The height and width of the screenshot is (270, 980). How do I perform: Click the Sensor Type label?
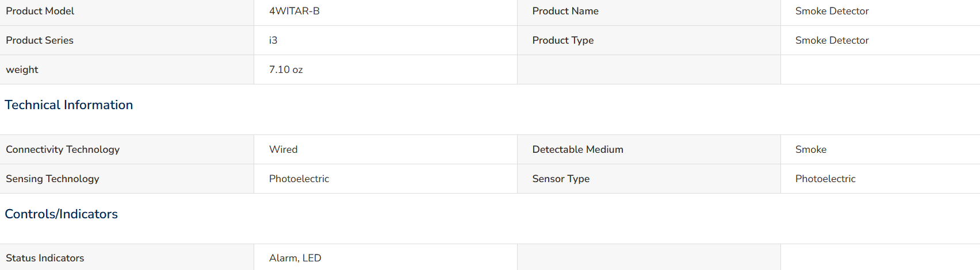click(561, 179)
